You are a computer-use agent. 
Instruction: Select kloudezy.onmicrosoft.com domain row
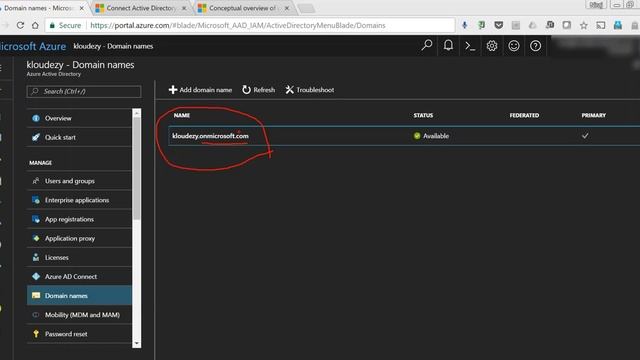404,136
